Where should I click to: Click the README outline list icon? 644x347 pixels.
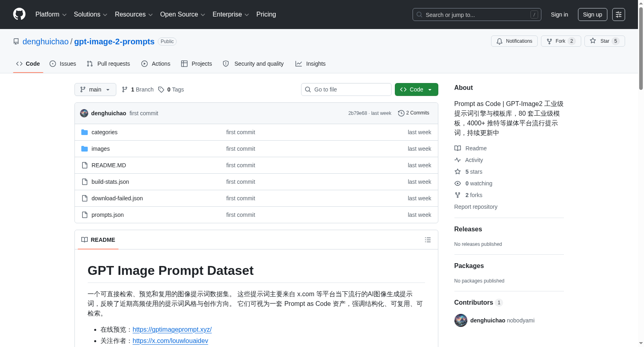(427, 240)
